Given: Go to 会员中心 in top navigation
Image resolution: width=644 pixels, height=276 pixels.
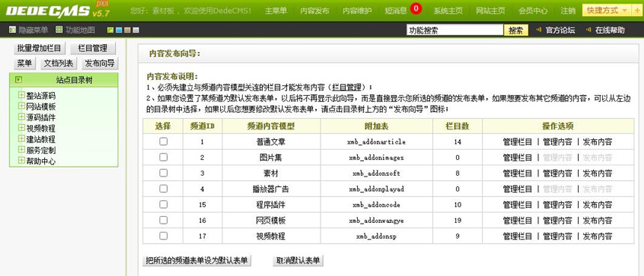Looking at the screenshot, I should pyautogui.click(x=532, y=10).
